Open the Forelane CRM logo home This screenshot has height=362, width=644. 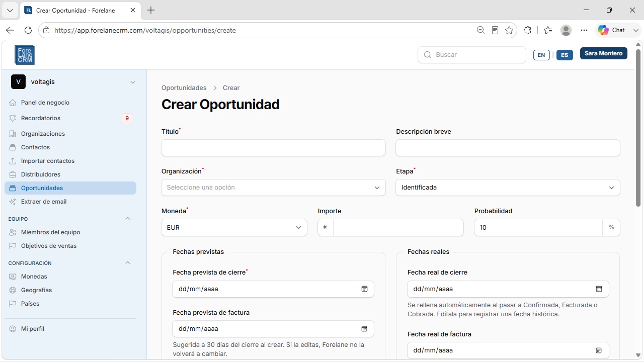click(x=25, y=55)
